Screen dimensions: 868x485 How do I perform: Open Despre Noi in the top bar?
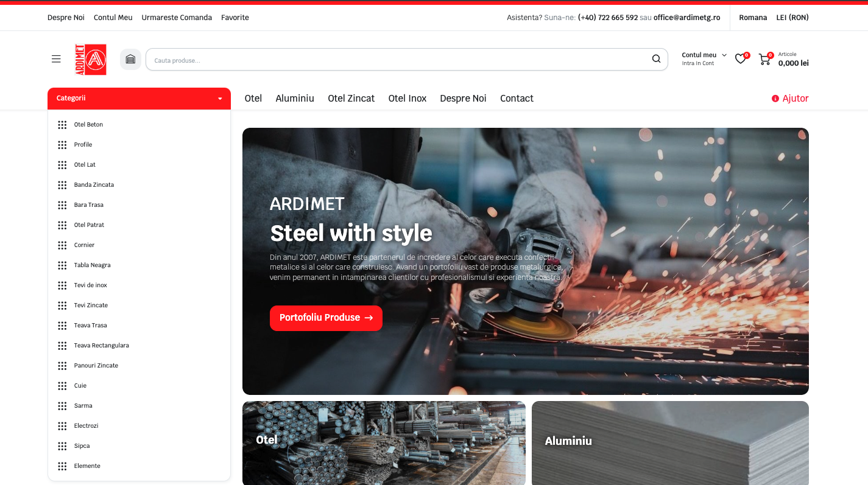coord(66,18)
